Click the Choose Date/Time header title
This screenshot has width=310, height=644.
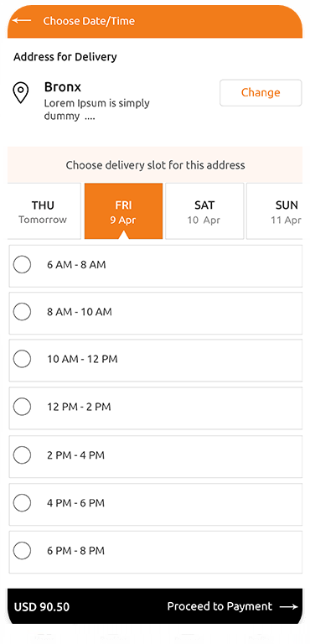coord(89,21)
